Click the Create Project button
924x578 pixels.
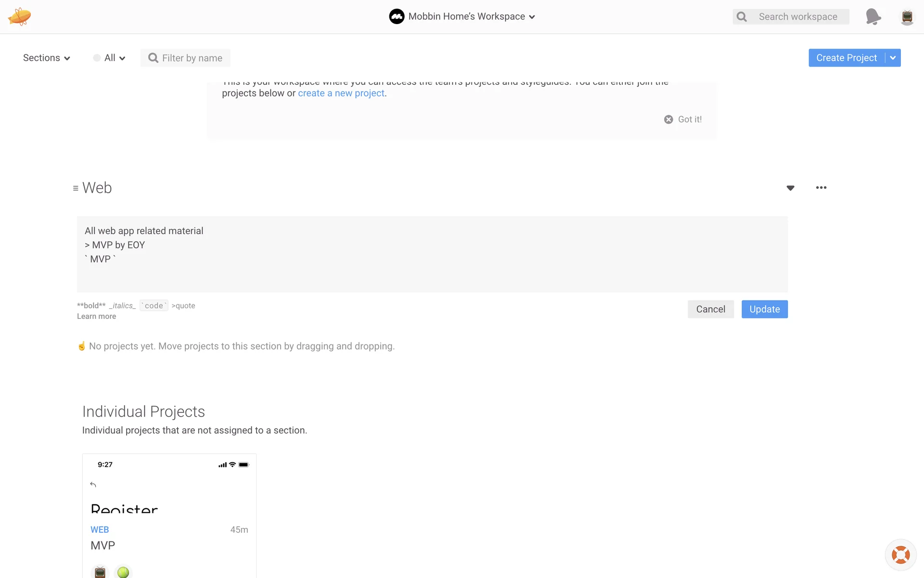coord(846,58)
